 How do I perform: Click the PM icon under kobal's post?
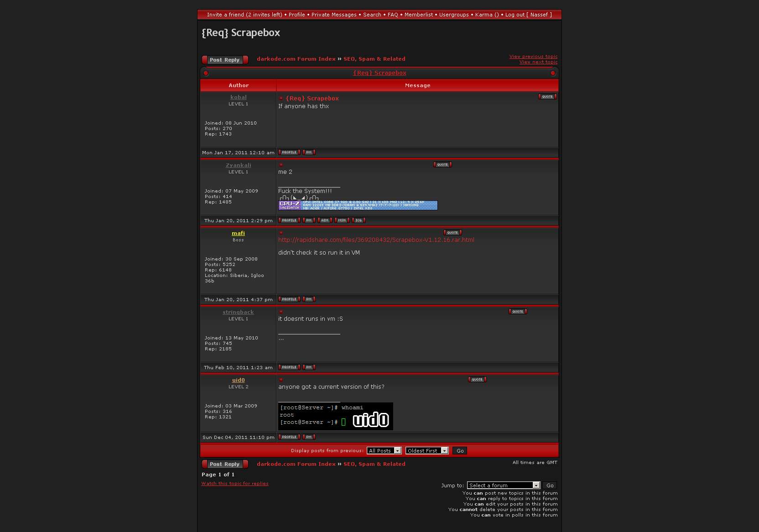tap(309, 152)
